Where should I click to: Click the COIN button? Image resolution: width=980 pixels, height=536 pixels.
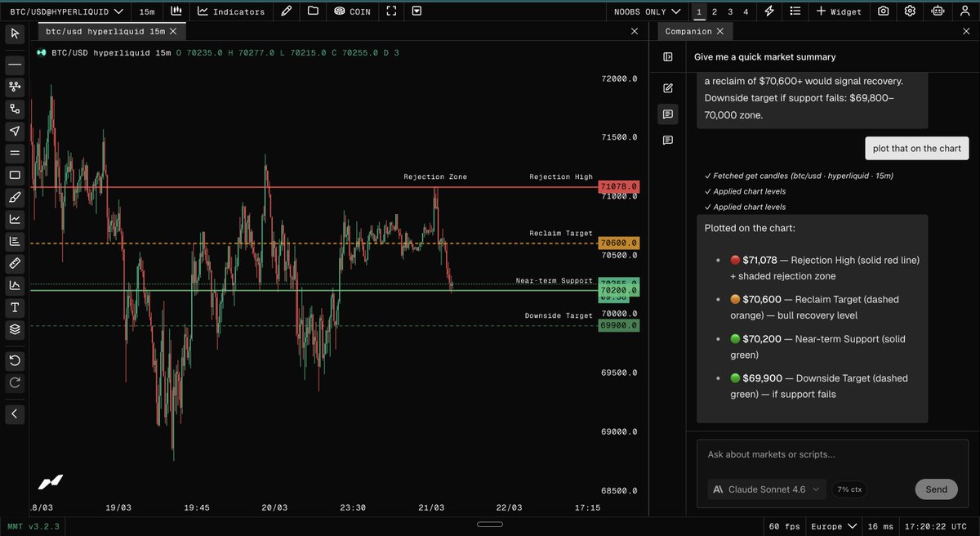pos(352,11)
